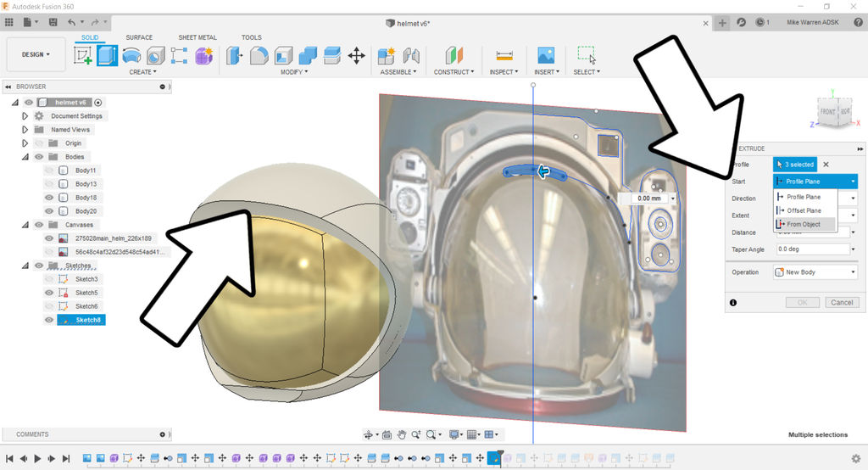This screenshot has height=470, width=868.
Task: Open the Taper Angle dropdown arrow
Action: click(x=853, y=249)
